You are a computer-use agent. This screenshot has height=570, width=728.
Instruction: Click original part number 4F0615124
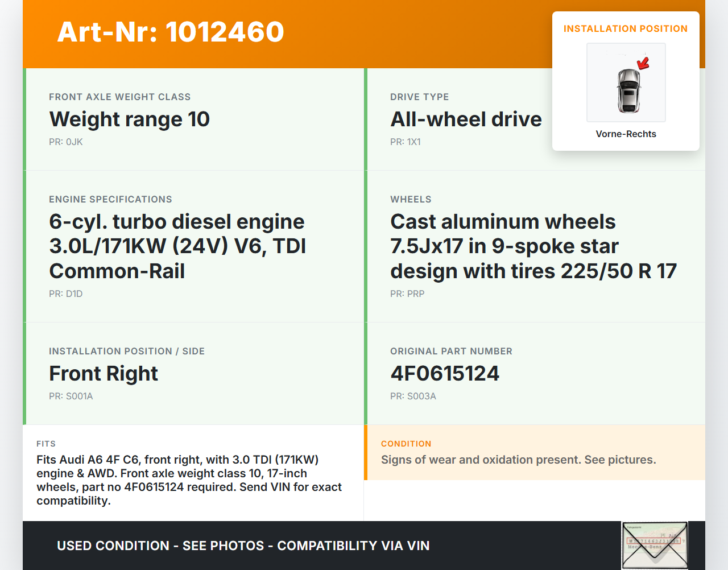coord(445,374)
